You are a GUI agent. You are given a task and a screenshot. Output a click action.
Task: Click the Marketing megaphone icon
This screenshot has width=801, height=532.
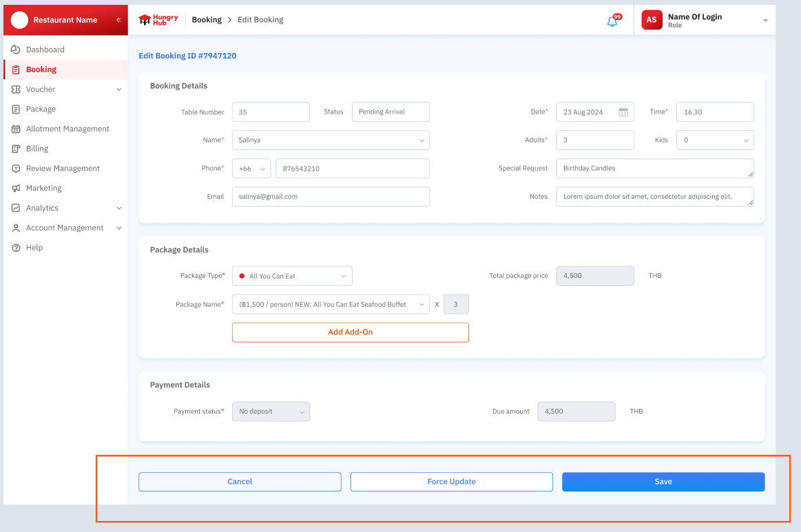tap(16, 189)
